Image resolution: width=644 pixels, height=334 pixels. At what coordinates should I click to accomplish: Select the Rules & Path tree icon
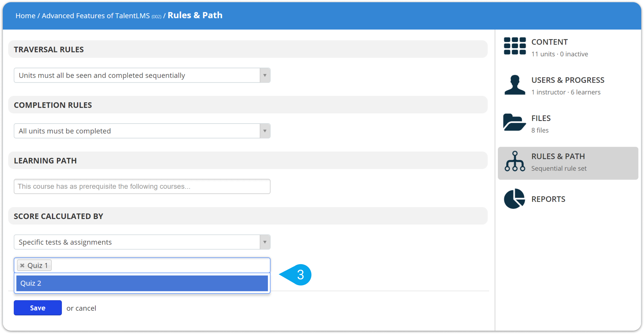click(515, 161)
